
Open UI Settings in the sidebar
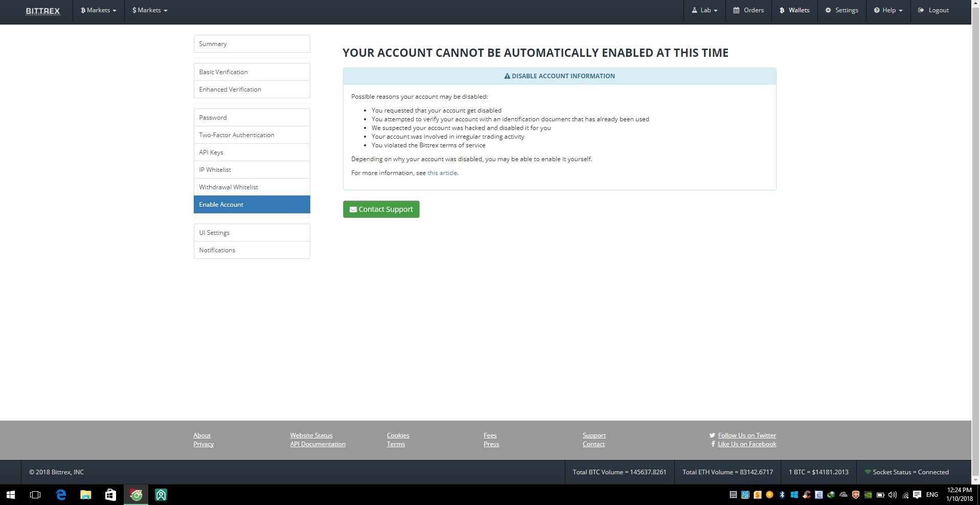pyautogui.click(x=252, y=233)
